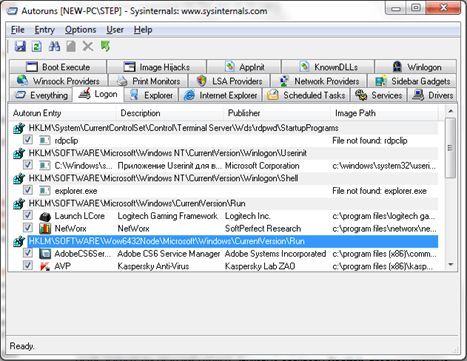Switch to the Services tab
Image resolution: width=467 pixels, height=361 pixels.
[378, 95]
